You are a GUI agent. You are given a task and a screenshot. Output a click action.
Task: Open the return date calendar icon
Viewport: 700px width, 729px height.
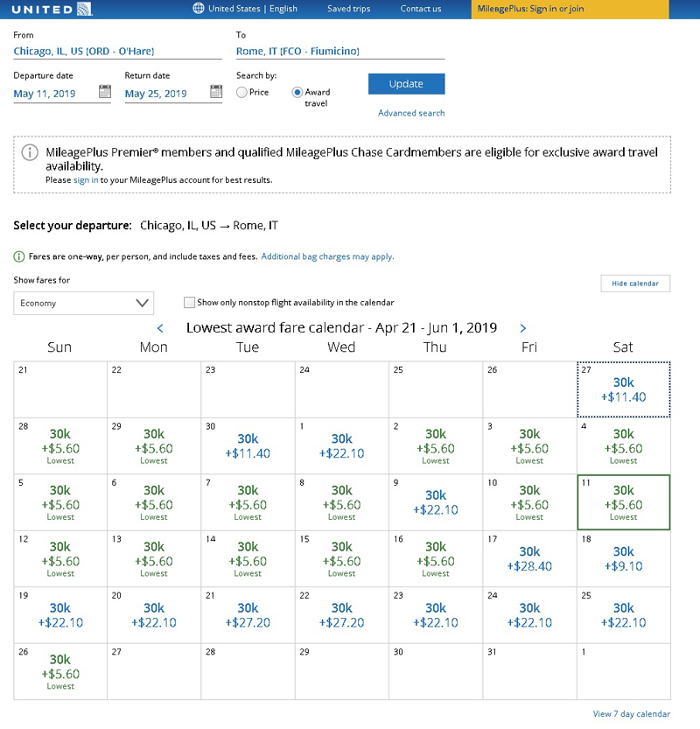[216, 92]
